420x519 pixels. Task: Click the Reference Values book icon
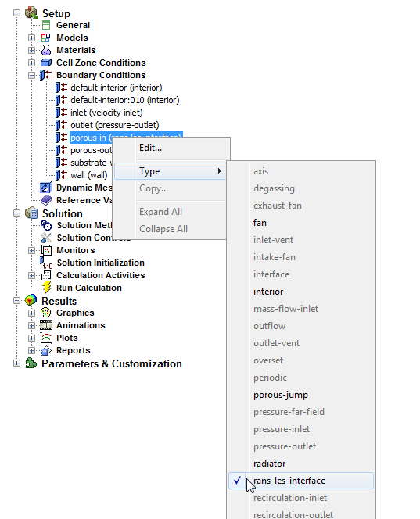coord(46,200)
